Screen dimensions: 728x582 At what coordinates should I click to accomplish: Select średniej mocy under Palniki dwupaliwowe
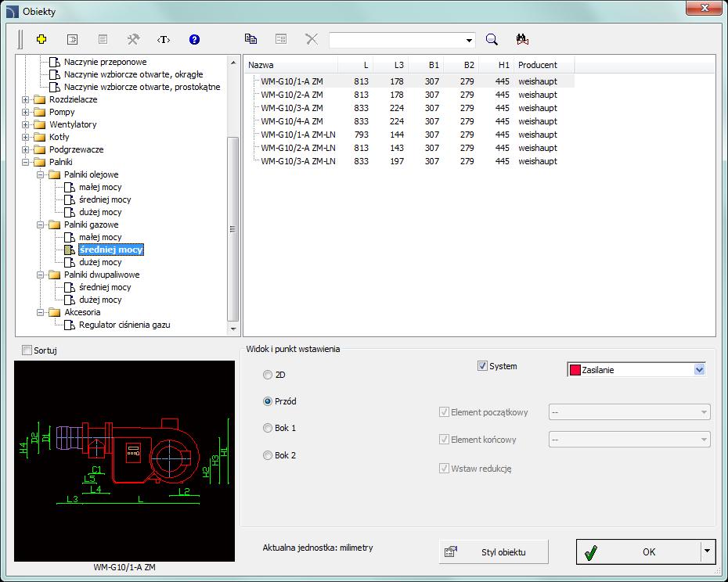click(105, 287)
